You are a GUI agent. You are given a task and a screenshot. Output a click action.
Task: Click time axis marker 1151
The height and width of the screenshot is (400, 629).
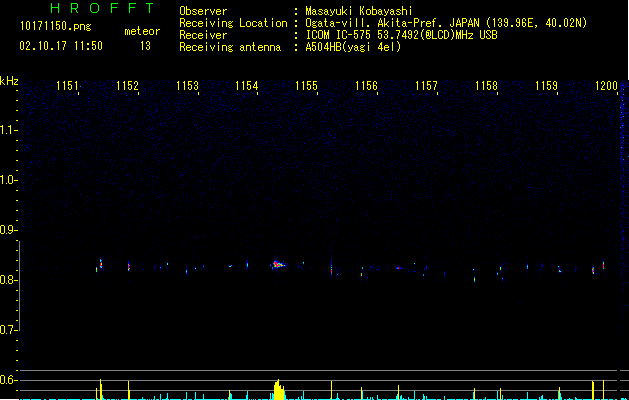(67, 86)
